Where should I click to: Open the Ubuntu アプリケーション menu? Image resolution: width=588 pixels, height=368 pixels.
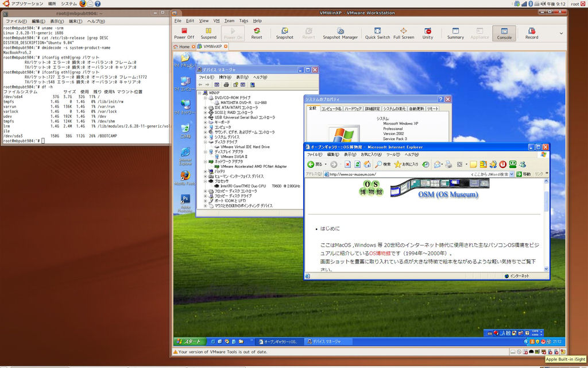(x=26, y=4)
